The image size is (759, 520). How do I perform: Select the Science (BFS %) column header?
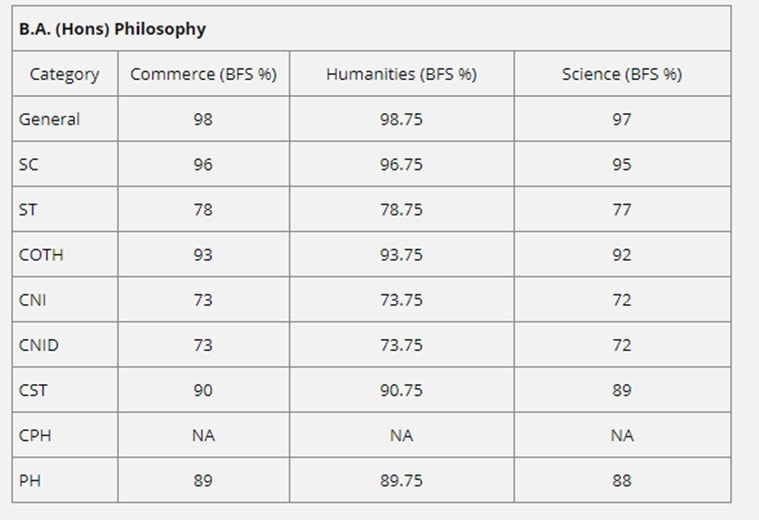click(622, 74)
